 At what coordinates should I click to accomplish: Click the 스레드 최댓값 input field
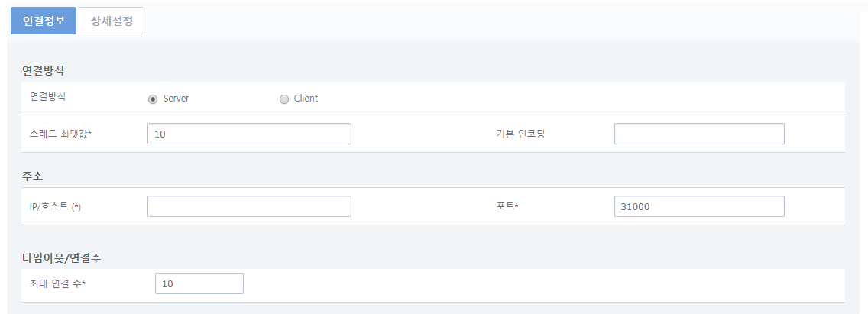(x=249, y=134)
